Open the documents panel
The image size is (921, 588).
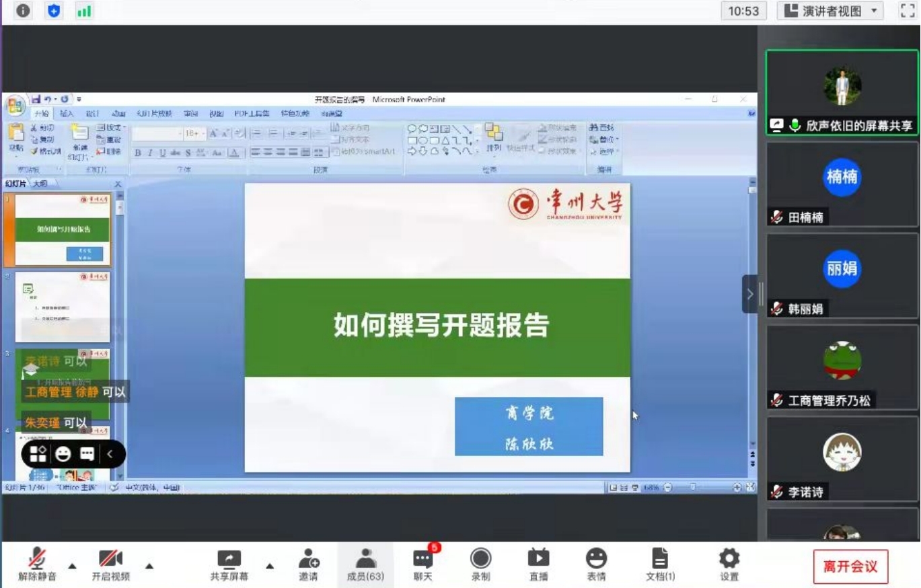660,560
